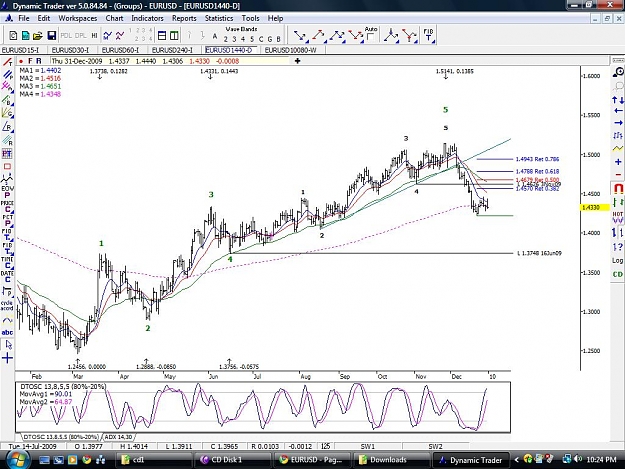Viewport: 625px width, 469px height.
Task: Select the red rectangle drawing tool
Action: tap(7, 167)
